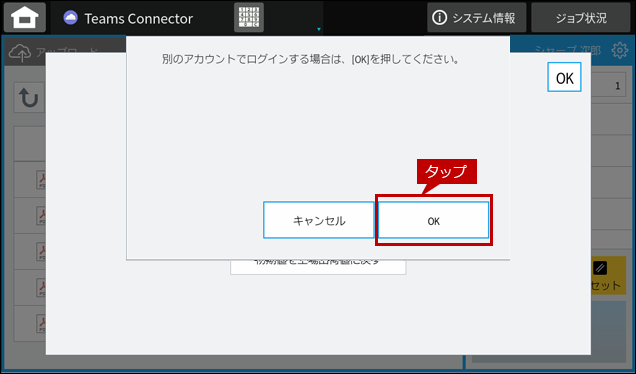636x374 pixels.
Task: Open the settings gear icon
Action: coord(619,50)
